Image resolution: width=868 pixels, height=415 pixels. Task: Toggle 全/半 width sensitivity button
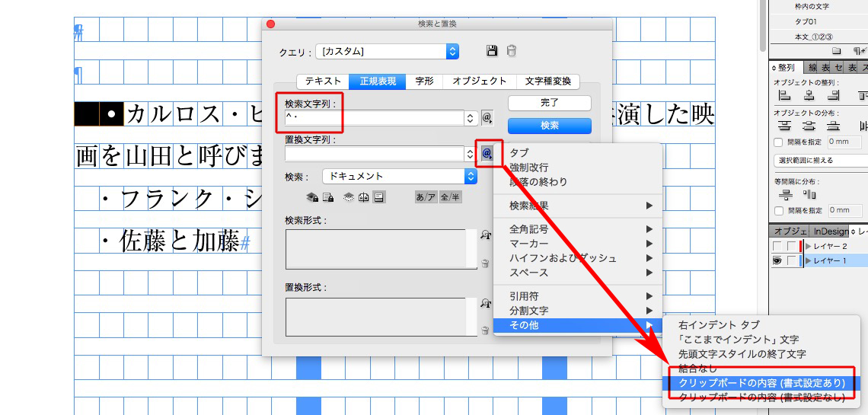coord(451,197)
